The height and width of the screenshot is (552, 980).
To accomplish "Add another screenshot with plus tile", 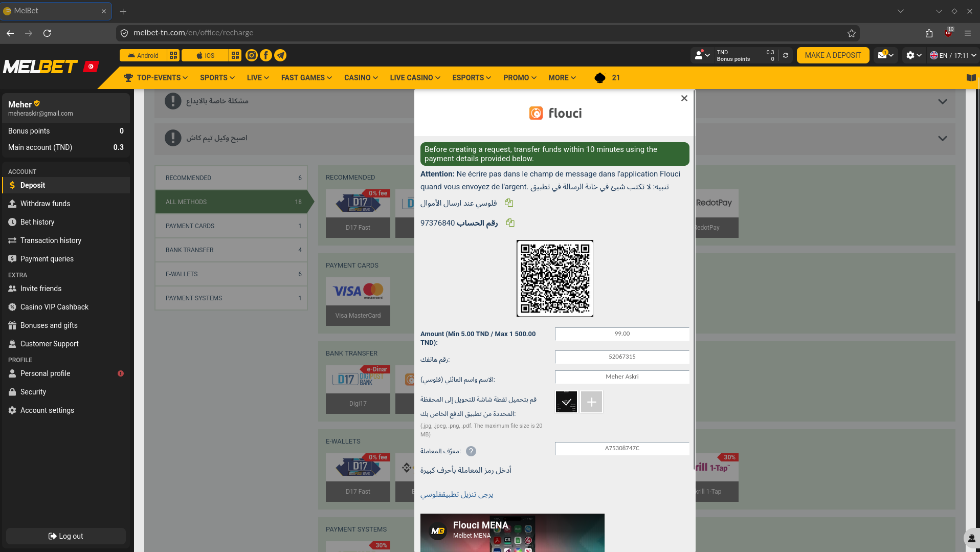I will click(591, 402).
